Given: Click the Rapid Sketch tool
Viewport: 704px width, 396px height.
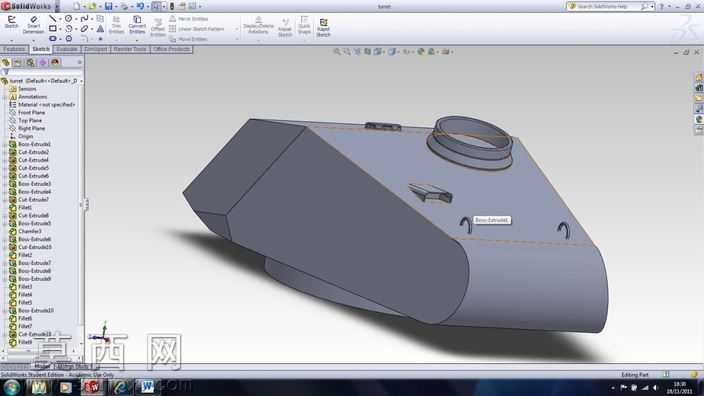Looking at the screenshot, I should coord(323,27).
